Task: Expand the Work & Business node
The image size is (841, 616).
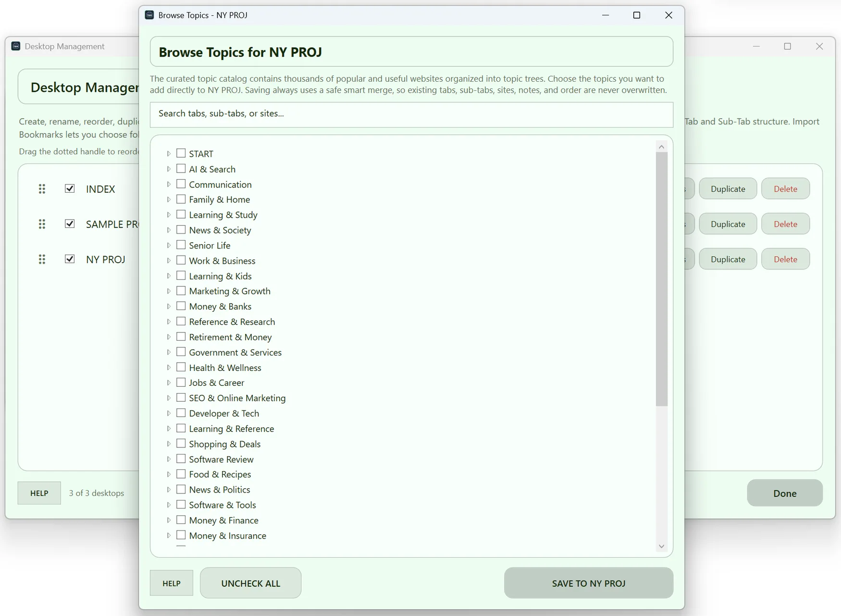Action: click(x=169, y=261)
